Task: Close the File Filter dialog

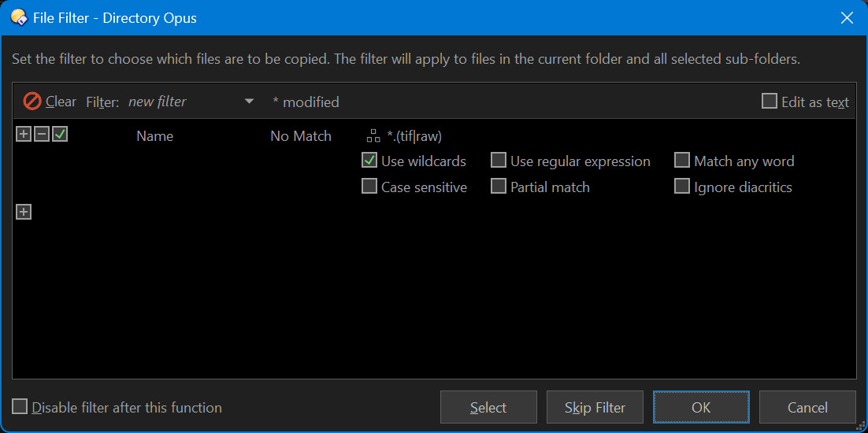Action: click(847, 18)
